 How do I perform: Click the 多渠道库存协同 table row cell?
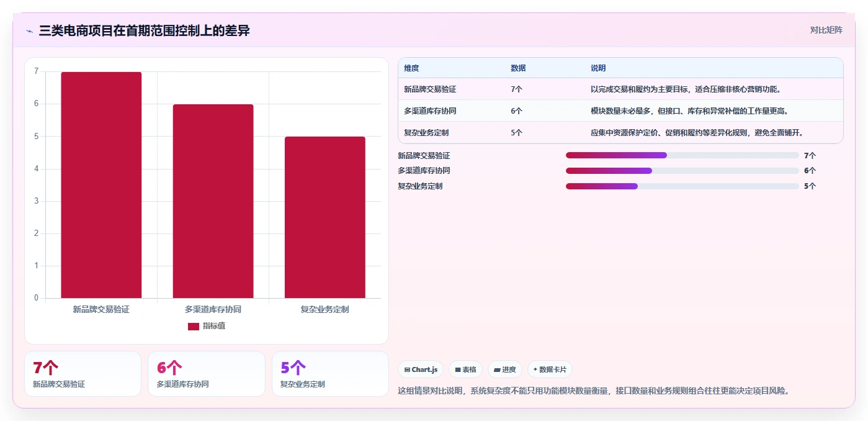pyautogui.click(x=430, y=111)
